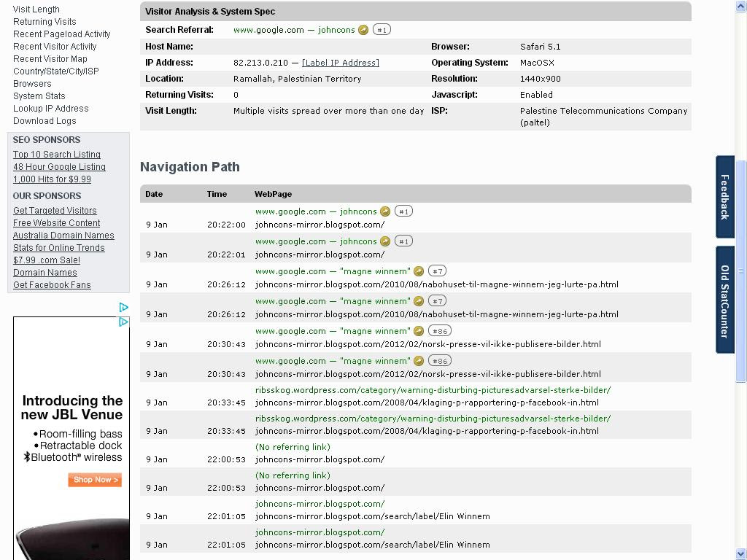Click Search Referral www.google.com — johncons link
This screenshot has width=747, height=560.
point(294,30)
